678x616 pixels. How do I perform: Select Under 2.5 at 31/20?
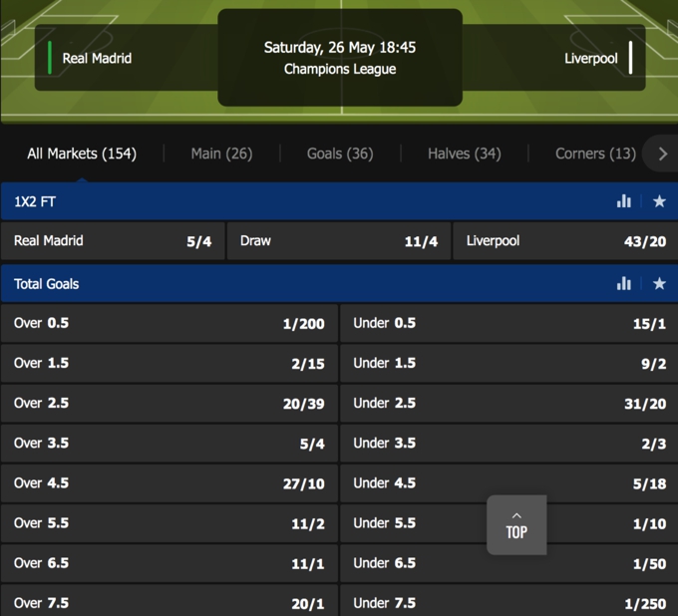(508, 404)
